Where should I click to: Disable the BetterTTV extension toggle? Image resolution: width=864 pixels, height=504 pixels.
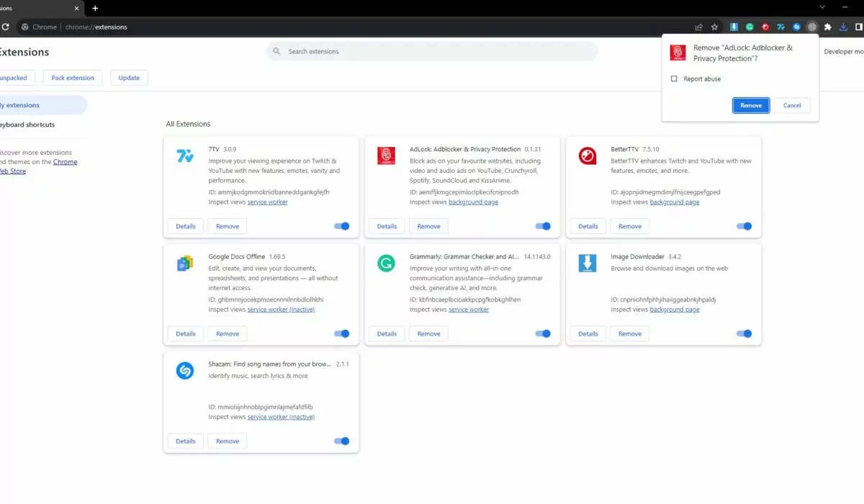click(744, 226)
